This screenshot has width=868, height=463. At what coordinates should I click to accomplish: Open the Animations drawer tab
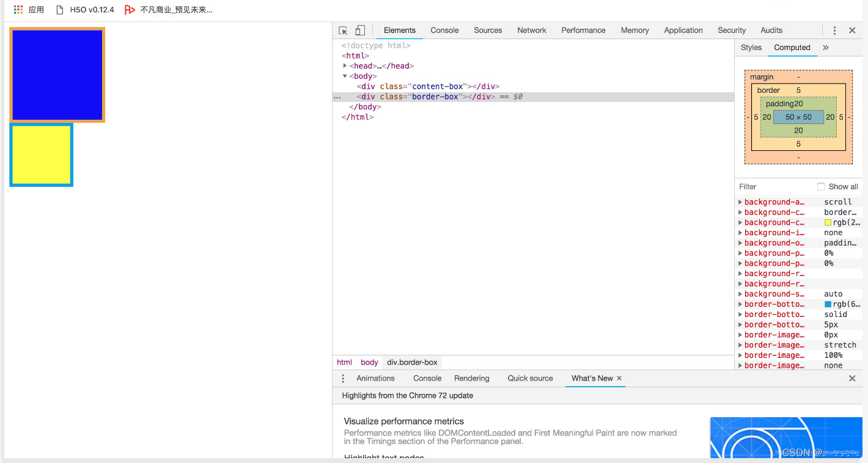pyautogui.click(x=375, y=379)
